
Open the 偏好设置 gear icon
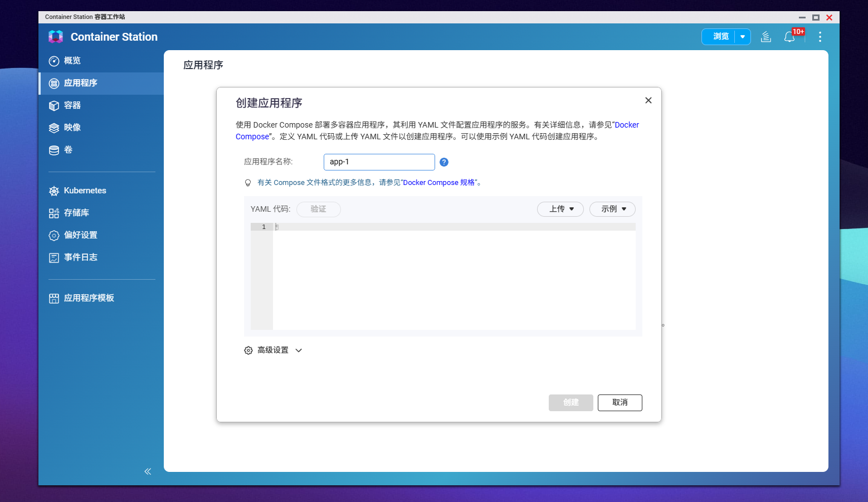pyautogui.click(x=54, y=235)
